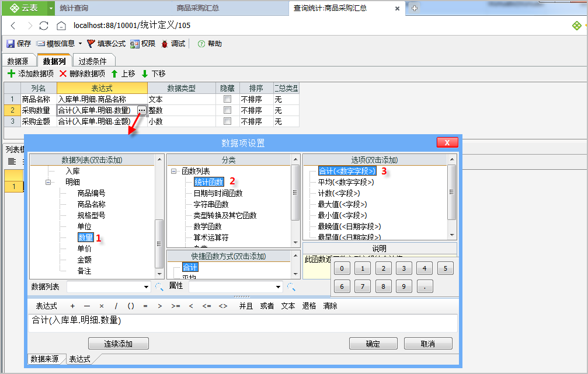Open the permissions (权限) icon
Viewport: 588px width, 374px height.
click(135, 44)
